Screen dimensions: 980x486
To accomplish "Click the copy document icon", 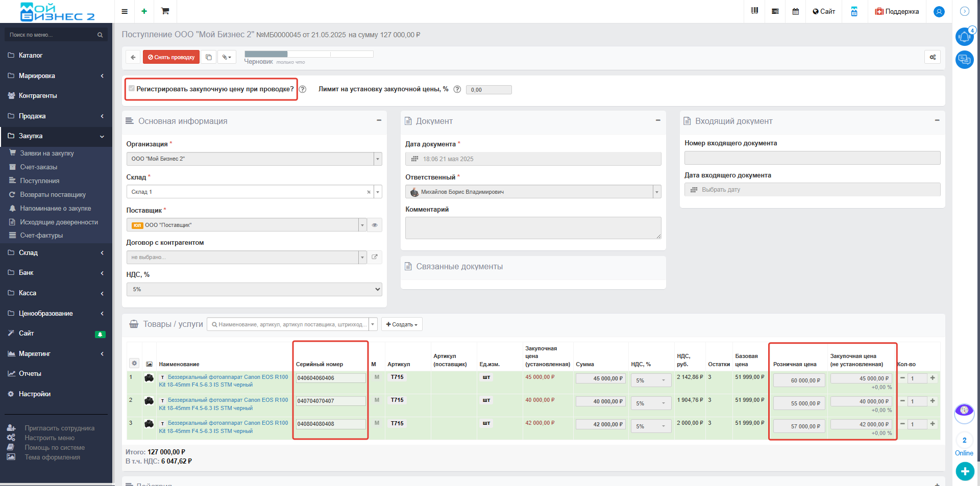I will (x=209, y=57).
